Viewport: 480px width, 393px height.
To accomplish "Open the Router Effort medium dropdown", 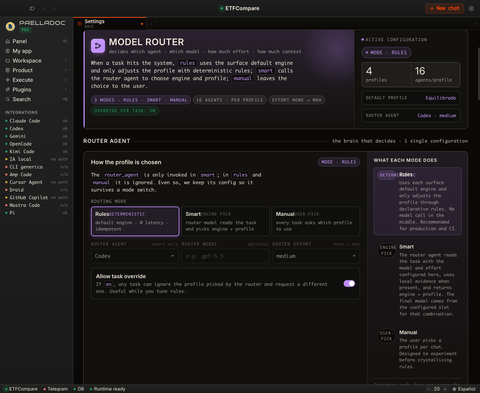I will 316,256.
